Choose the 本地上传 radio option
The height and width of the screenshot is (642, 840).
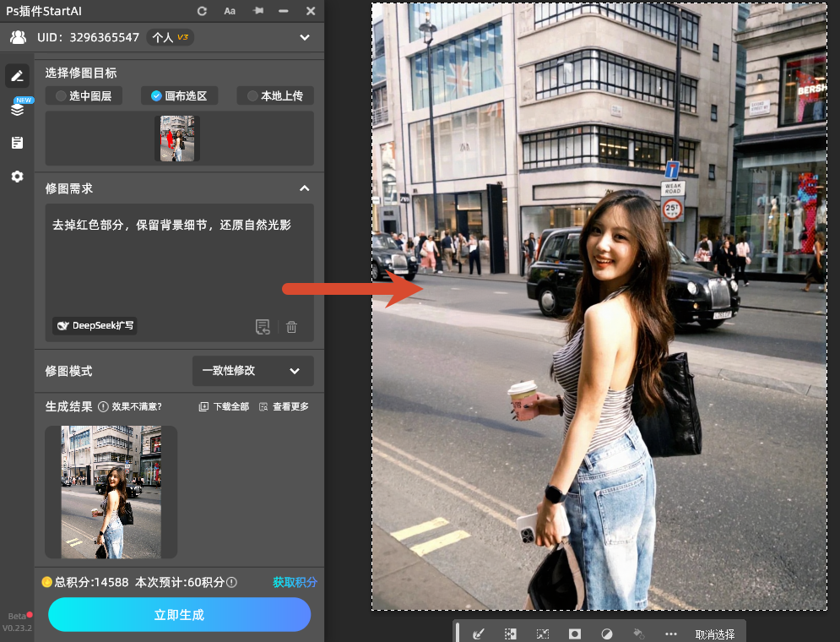273,95
